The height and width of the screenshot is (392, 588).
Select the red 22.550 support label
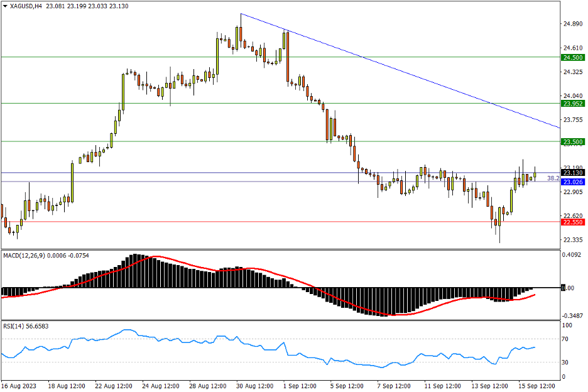coord(572,222)
